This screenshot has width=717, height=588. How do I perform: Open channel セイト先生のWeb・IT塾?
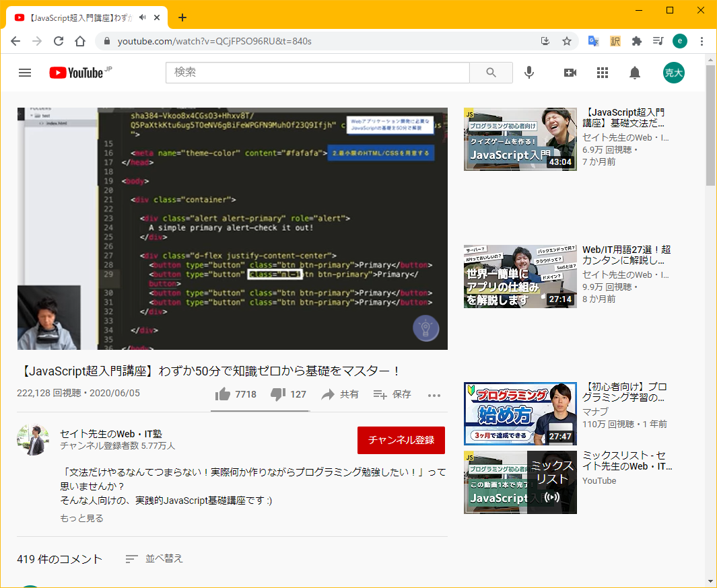pyautogui.click(x=111, y=434)
